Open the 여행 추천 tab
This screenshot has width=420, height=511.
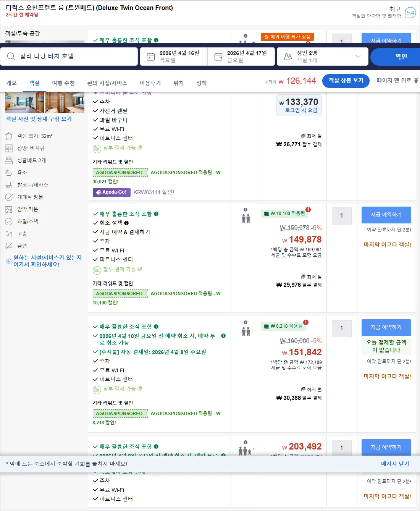coord(63,83)
